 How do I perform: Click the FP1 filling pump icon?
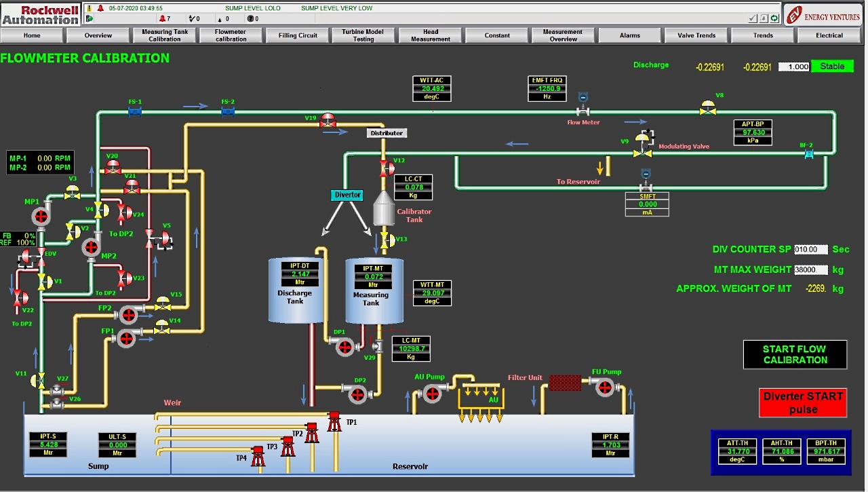[x=127, y=337]
